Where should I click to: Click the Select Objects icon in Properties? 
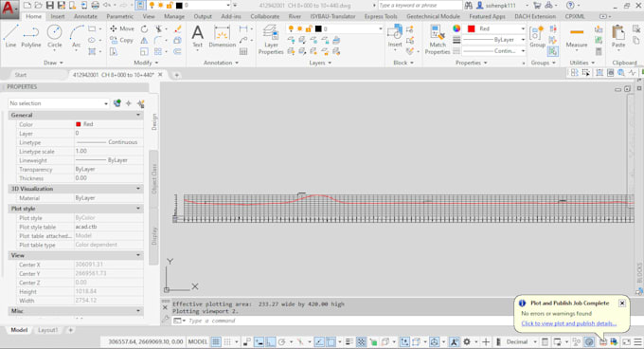pyautogui.click(x=129, y=103)
